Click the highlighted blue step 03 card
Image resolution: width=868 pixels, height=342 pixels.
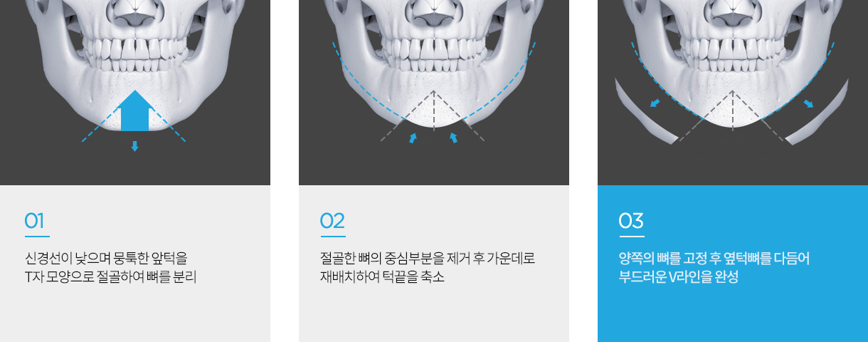pyautogui.click(x=733, y=264)
